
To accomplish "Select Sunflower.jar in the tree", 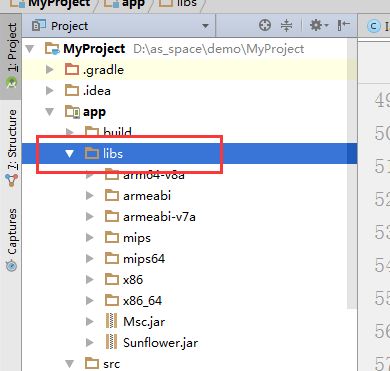I will coord(161,343).
